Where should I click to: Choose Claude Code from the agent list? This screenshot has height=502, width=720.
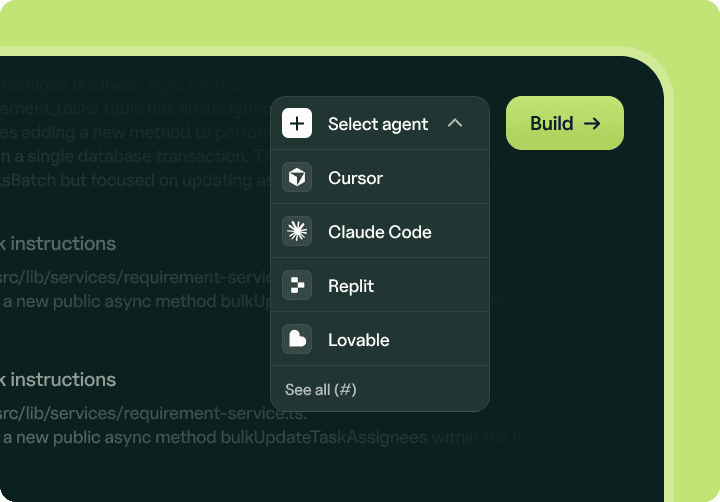pos(380,231)
